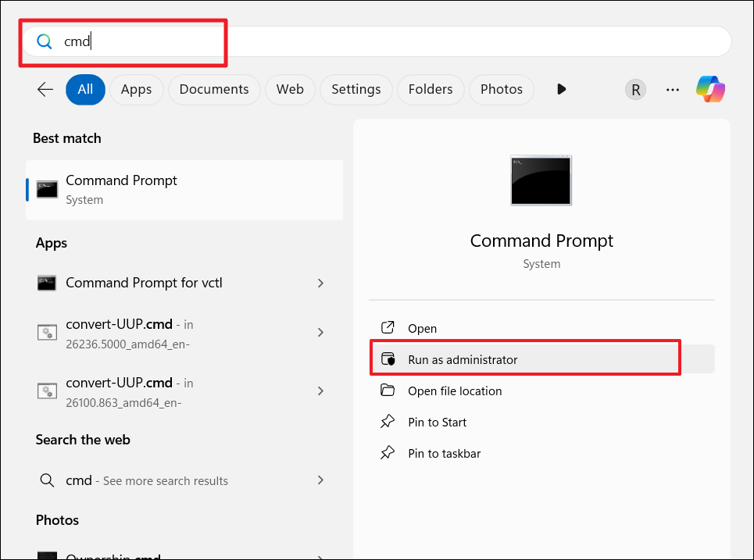Switch to the Documents filter tab

click(214, 90)
